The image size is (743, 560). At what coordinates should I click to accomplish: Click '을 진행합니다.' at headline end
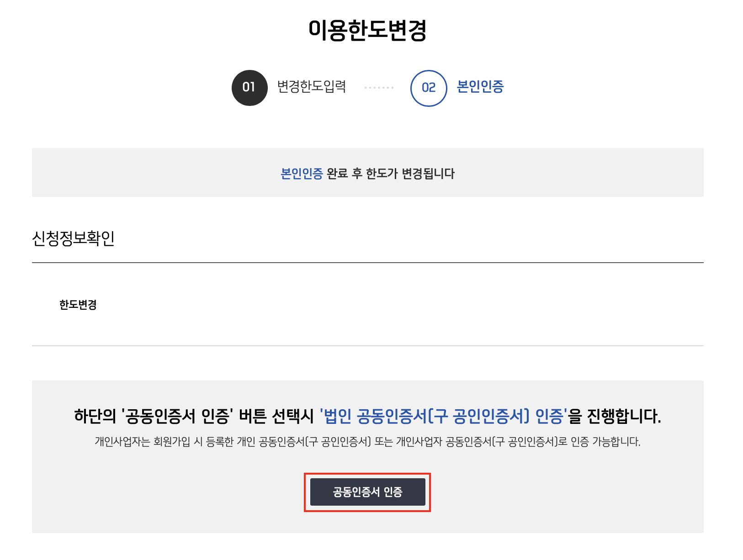615,416
